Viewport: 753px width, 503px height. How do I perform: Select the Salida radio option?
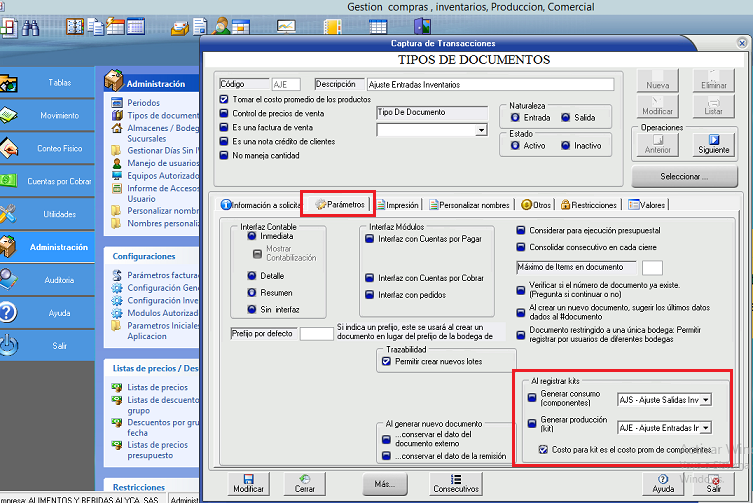566,118
